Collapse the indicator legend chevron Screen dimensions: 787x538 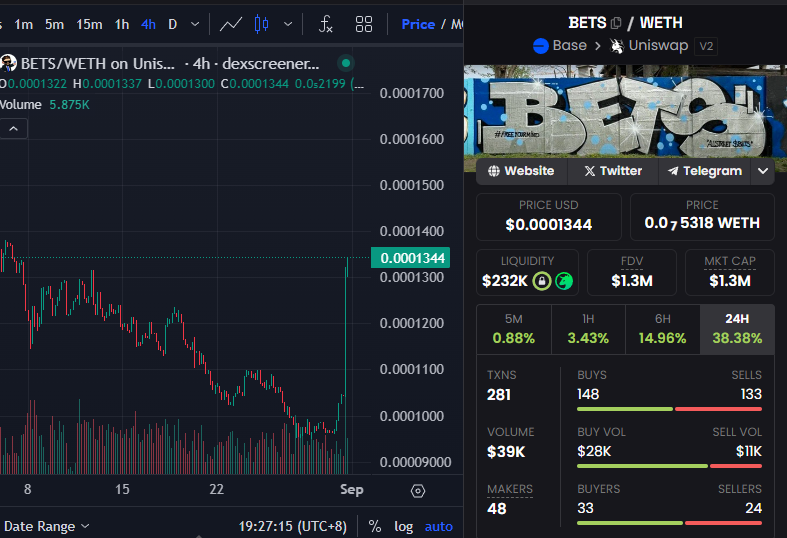[14, 129]
